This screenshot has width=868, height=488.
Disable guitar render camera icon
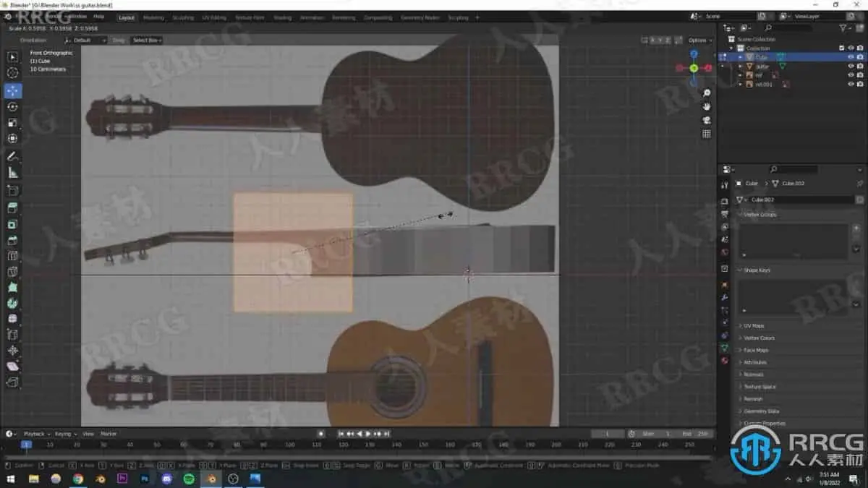pyautogui.click(x=859, y=66)
